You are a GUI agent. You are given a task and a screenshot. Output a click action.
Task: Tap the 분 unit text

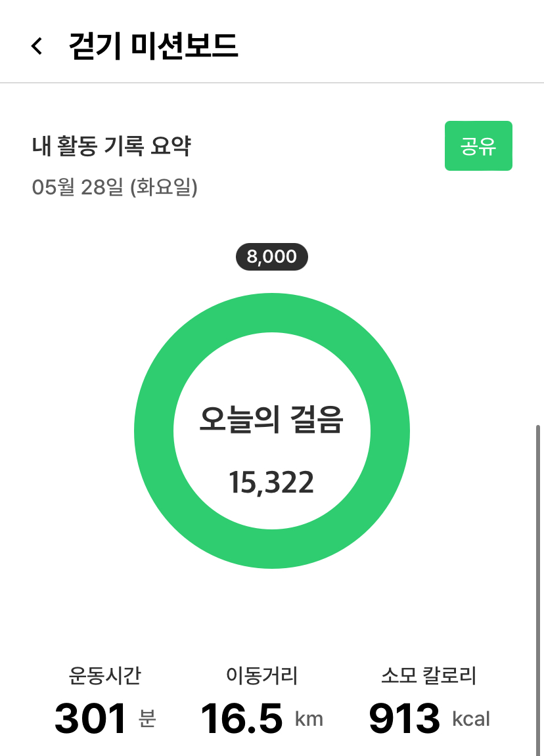pos(147,719)
